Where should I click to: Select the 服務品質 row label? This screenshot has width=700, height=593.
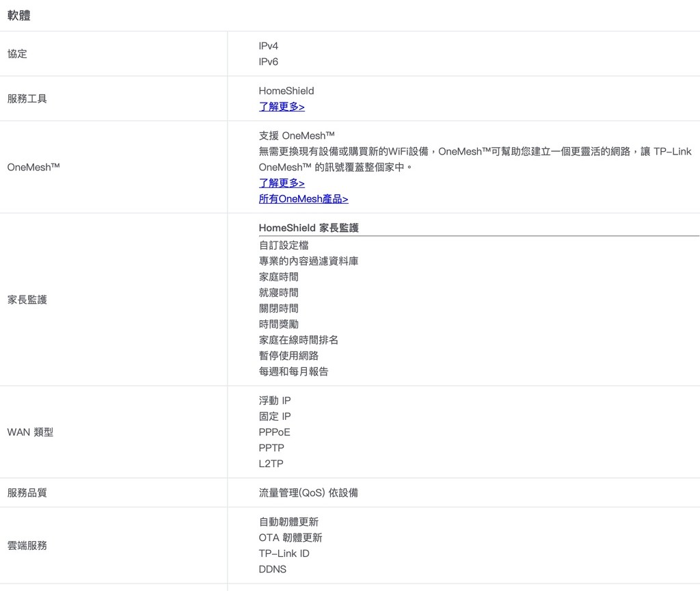(27, 492)
